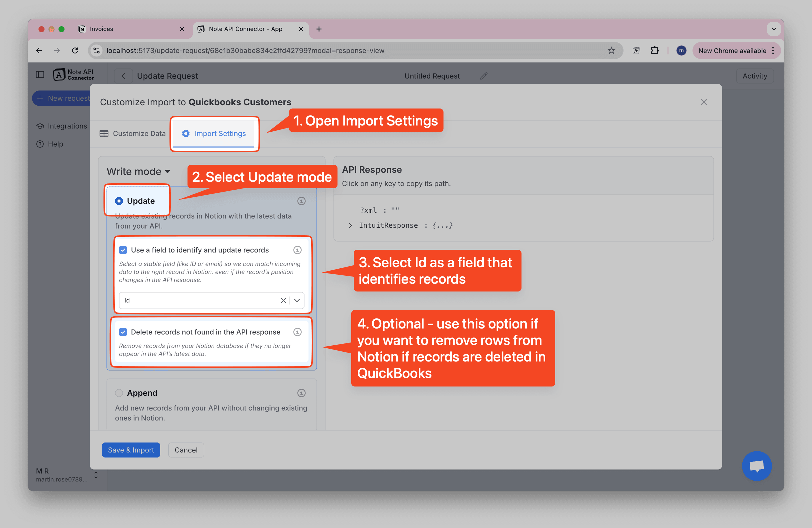
Task: Open site information icon in address bar
Action: point(96,50)
